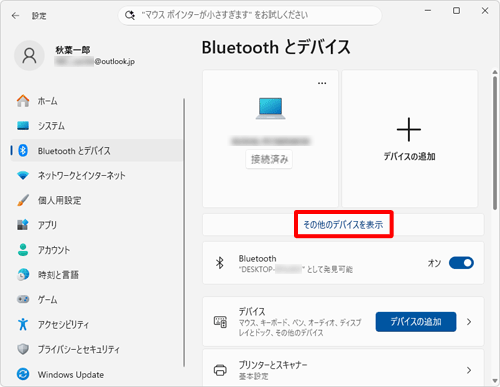This screenshot has height=387, width=500.
Task: Click the blue デバイスの追加 button
Action: [416, 322]
